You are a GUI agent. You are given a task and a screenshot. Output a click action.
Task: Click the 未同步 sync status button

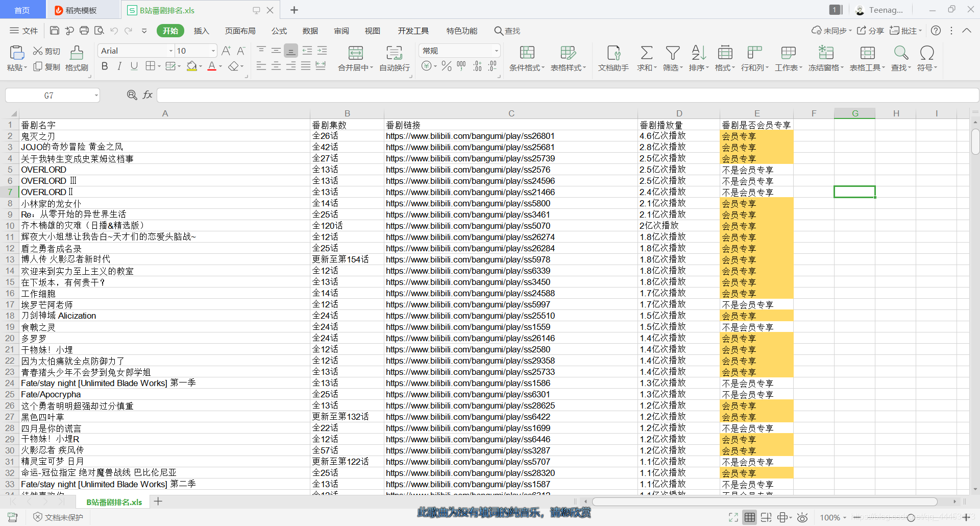(831, 31)
